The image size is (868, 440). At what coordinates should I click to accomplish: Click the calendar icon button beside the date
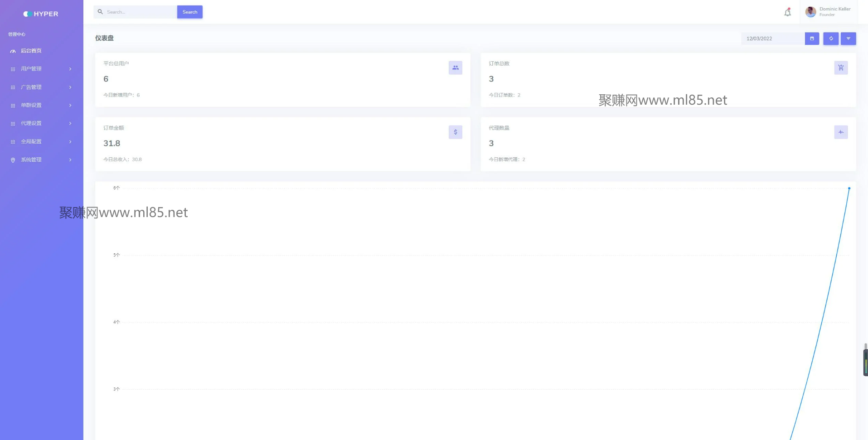[812, 39]
